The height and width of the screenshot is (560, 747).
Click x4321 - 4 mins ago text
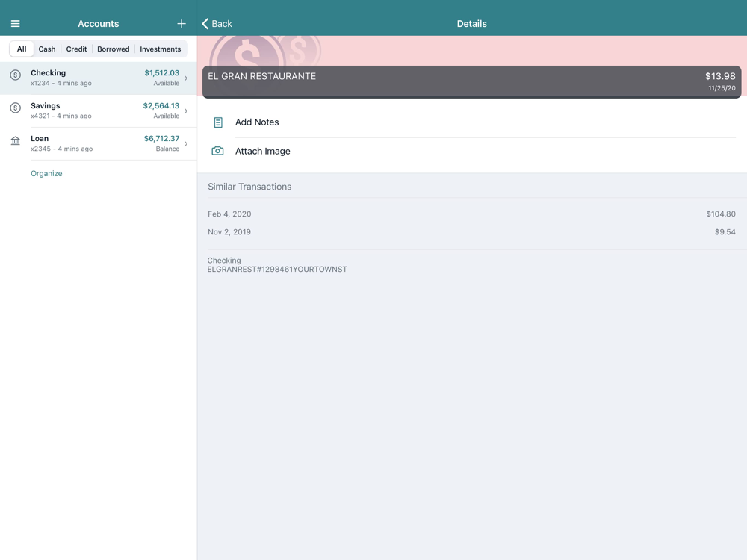pos(61,116)
